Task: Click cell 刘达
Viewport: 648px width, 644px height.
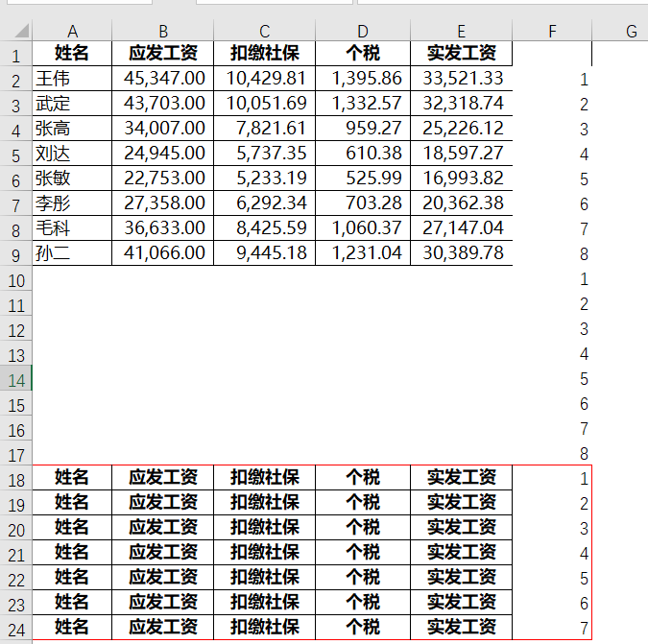Action: click(x=72, y=154)
